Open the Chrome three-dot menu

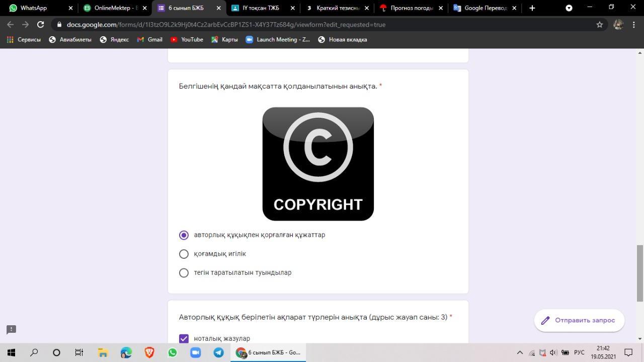(633, 25)
